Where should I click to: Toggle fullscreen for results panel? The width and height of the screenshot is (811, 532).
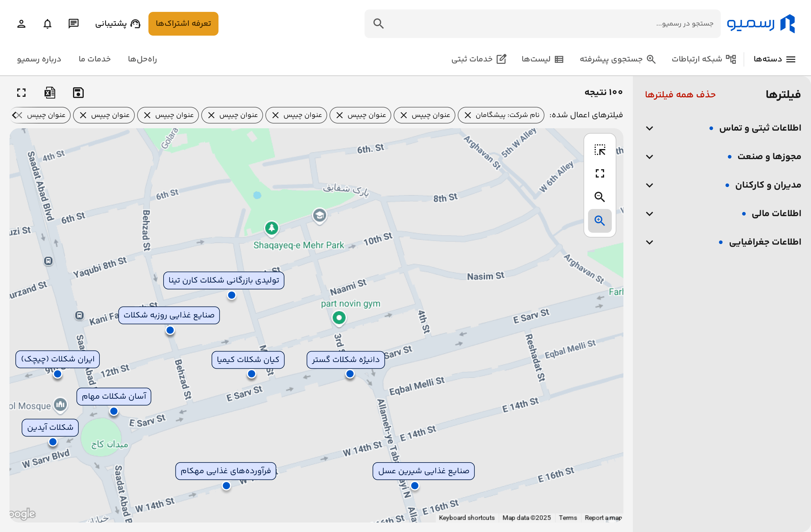tap(21, 93)
